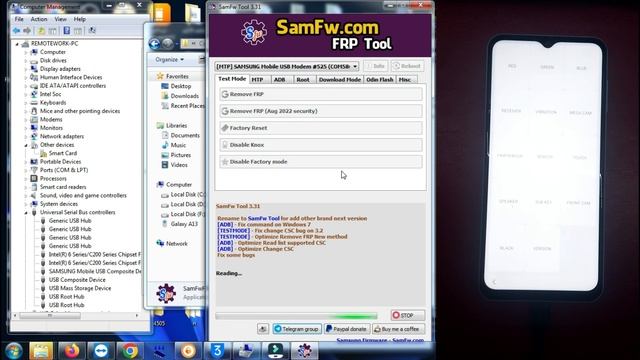Click the STOP button
The height and width of the screenshot is (360, 640).
[x=408, y=315]
